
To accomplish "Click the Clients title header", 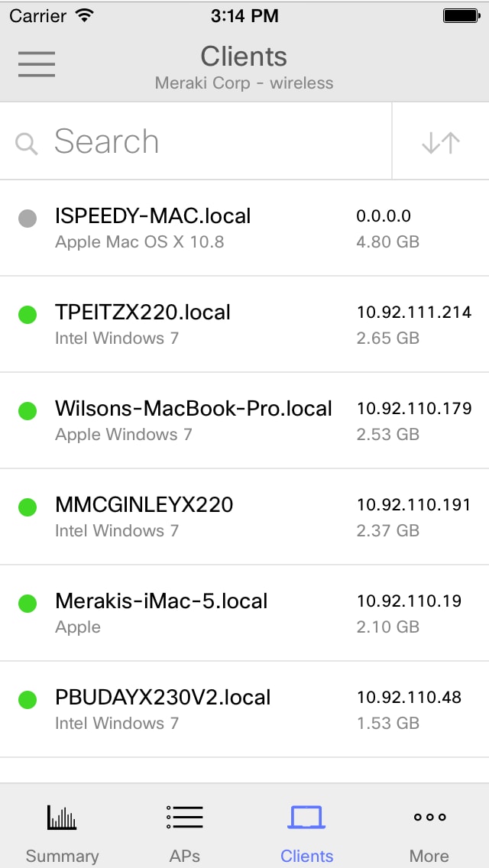I will [x=244, y=57].
